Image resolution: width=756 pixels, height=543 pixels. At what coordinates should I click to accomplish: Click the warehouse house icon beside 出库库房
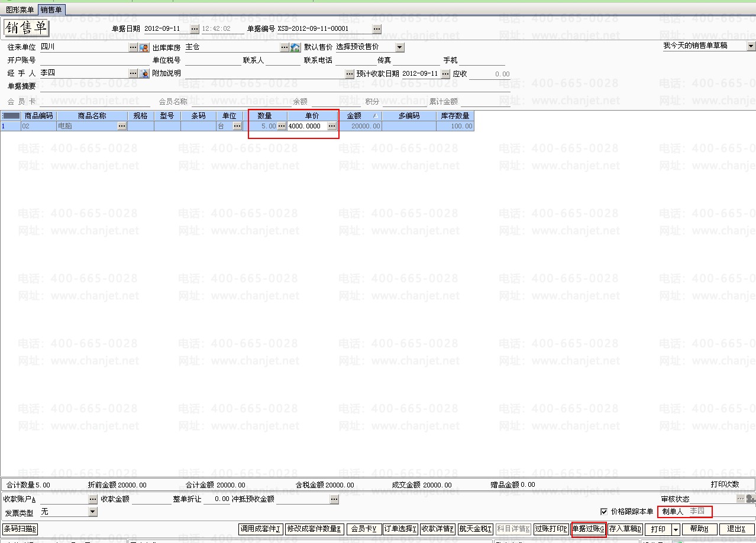(295, 47)
